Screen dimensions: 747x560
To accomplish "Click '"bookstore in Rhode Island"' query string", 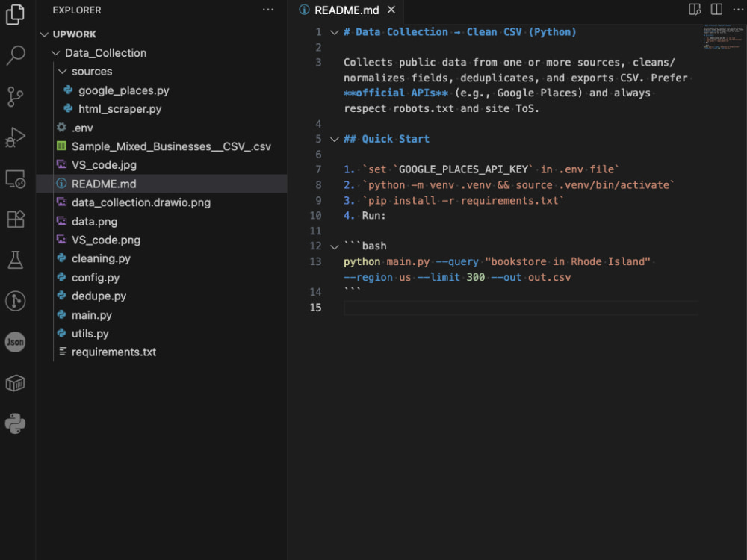I will point(568,261).
